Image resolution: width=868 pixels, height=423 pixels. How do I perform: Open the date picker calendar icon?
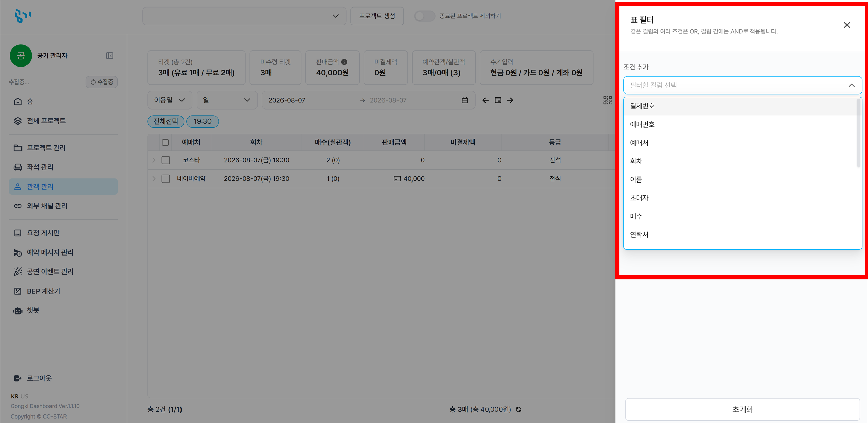pos(465,100)
